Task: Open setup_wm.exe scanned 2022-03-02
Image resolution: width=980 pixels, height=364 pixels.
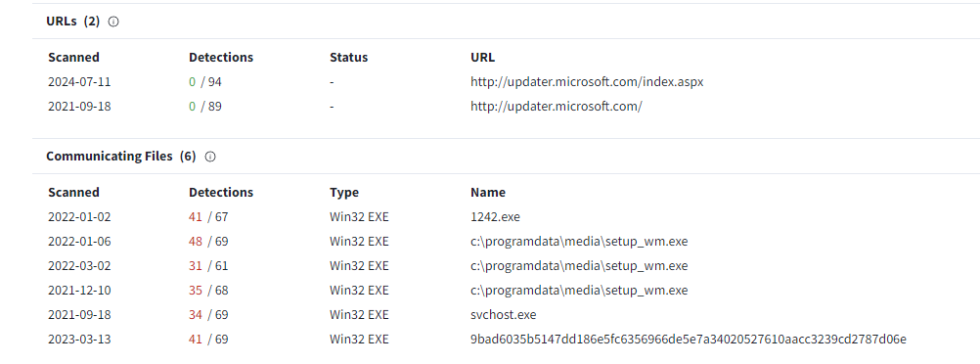Action: click(579, 266)
